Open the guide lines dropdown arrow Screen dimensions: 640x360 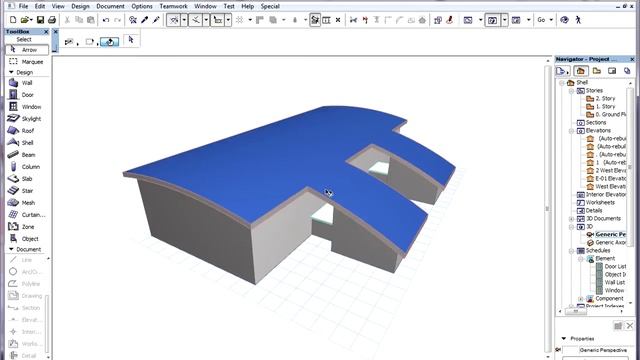tap(184, 20)
